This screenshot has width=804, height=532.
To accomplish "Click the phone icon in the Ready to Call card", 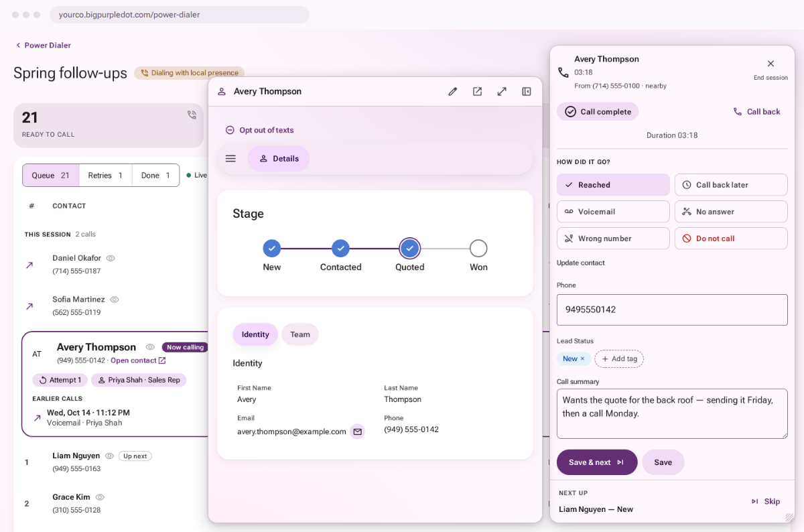I will 192,115.
